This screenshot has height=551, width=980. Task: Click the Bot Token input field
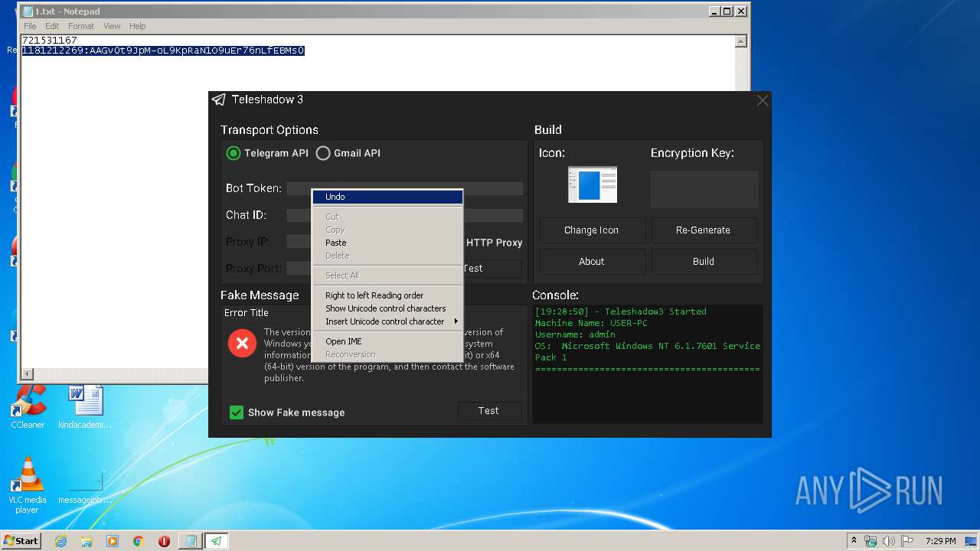[405, 188]
